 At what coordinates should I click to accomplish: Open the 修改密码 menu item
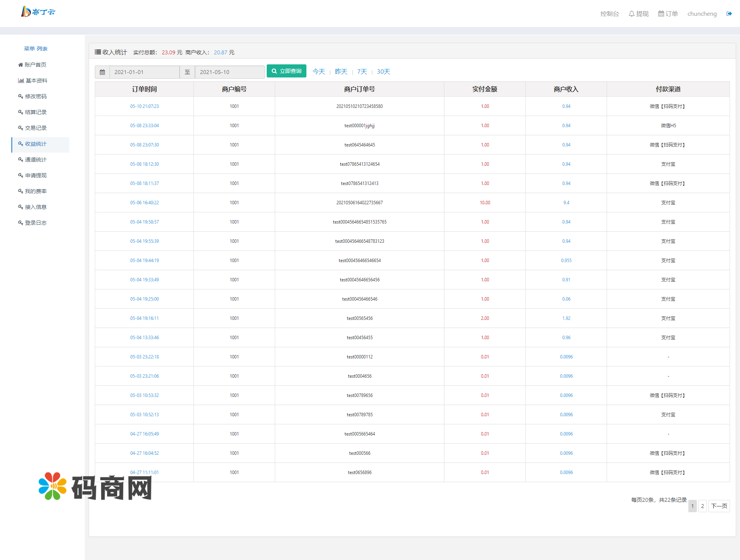point(35,96)
